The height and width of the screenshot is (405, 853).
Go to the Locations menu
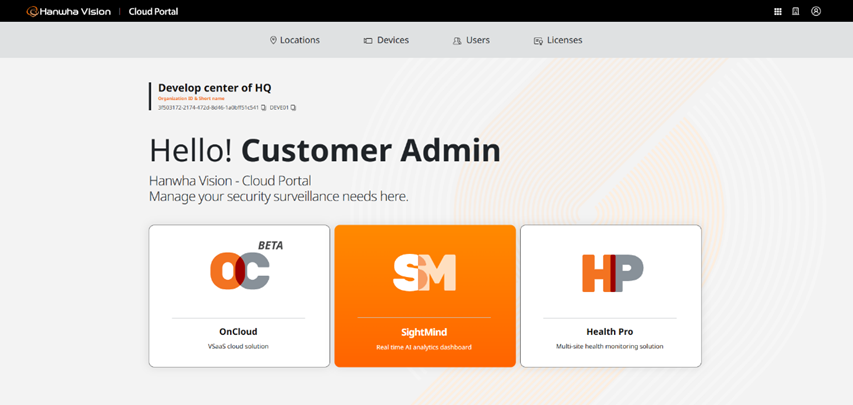coord(295,40)
